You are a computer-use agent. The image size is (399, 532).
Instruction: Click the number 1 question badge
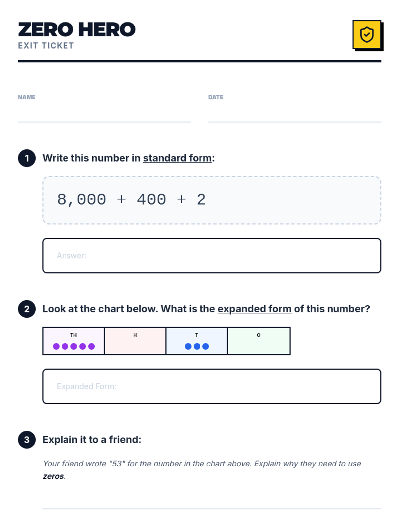click(27, 158)
